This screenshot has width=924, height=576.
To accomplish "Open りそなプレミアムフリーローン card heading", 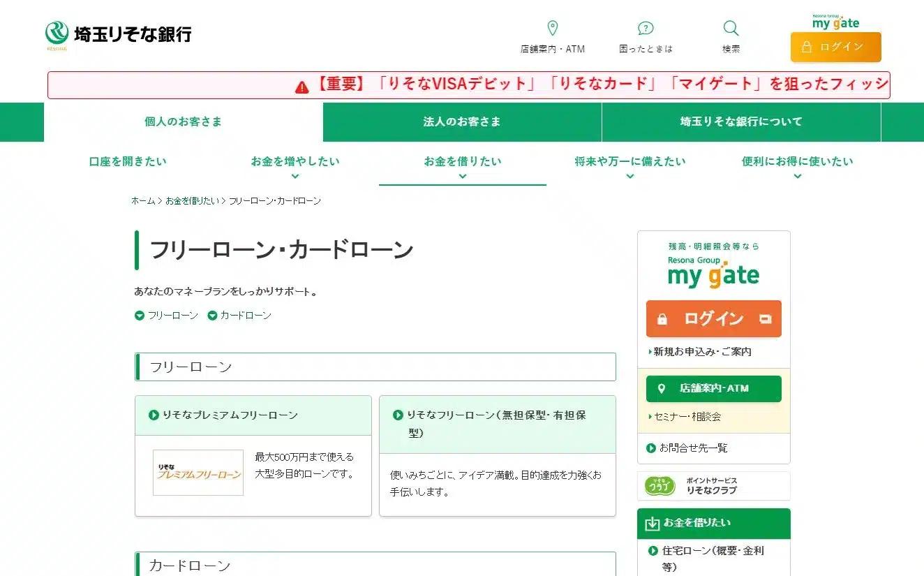I will point(230,415).
